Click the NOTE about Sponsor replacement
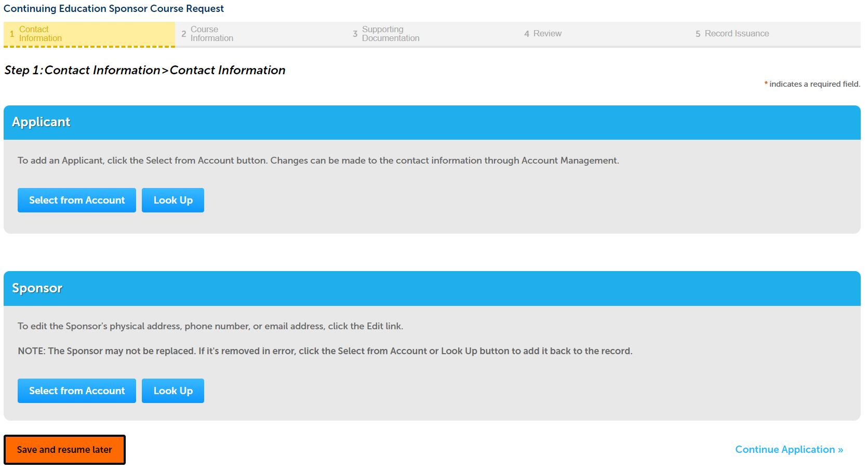The height and width of the screenshot is (470, 868). tap(325, 351)
